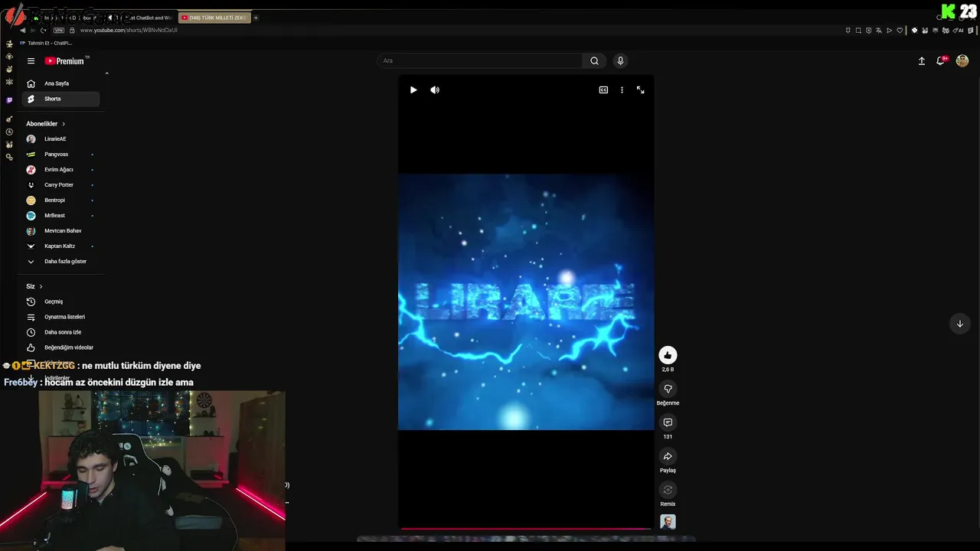The image size is (980, 551).
Task: Mute the Shorts video volume
Action: [435, 90]
